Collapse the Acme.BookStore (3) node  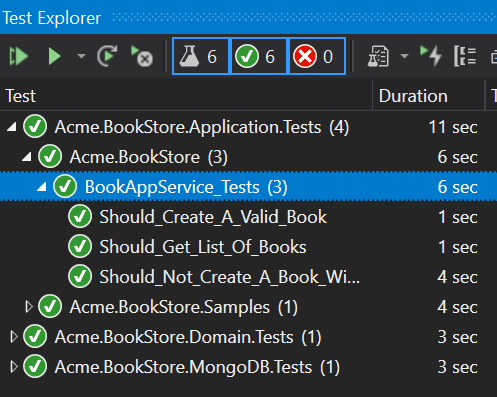pos(27,157)
